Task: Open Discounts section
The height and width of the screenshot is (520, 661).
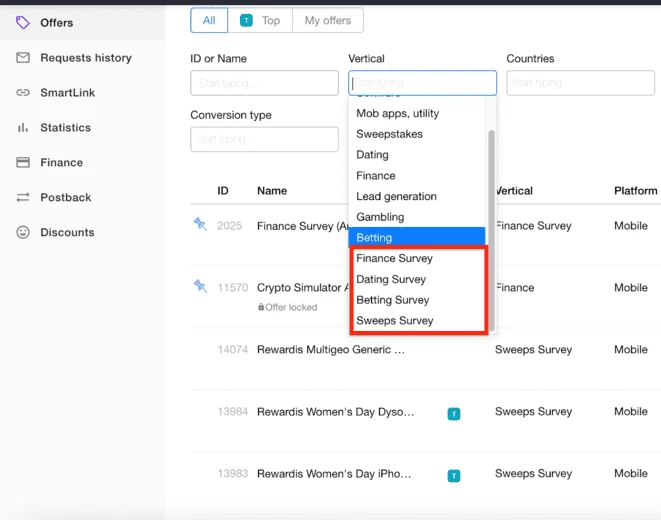Action: coord(67,233)
